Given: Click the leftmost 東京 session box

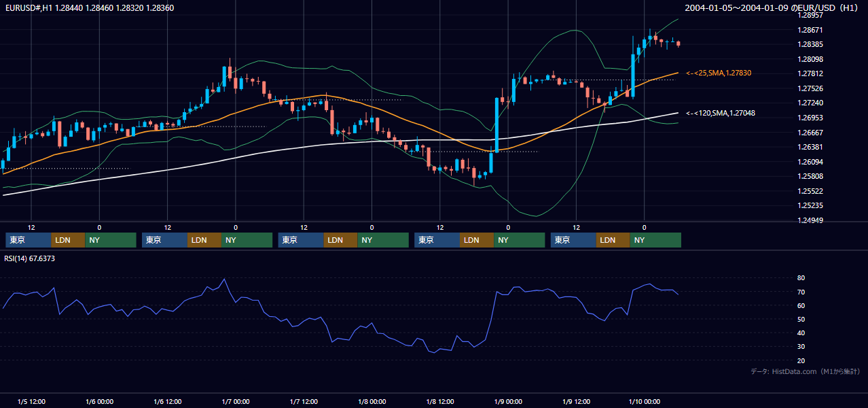Looking at the screenshot, I should click(x=29, y=240).
